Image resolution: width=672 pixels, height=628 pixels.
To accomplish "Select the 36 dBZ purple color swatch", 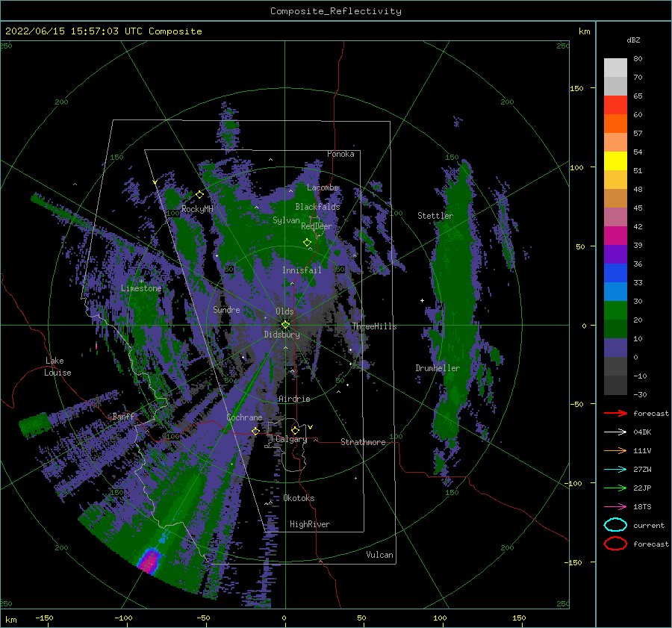I will [615, 254].
